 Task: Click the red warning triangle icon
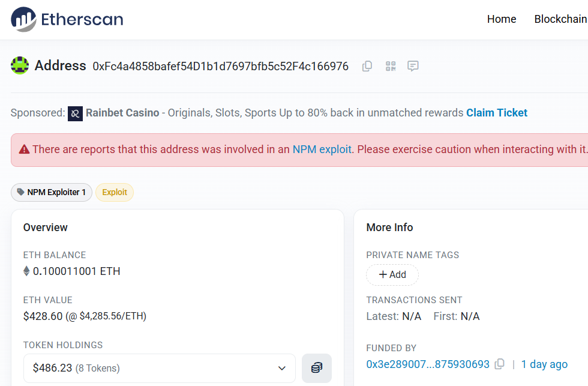tap(25, 149)
